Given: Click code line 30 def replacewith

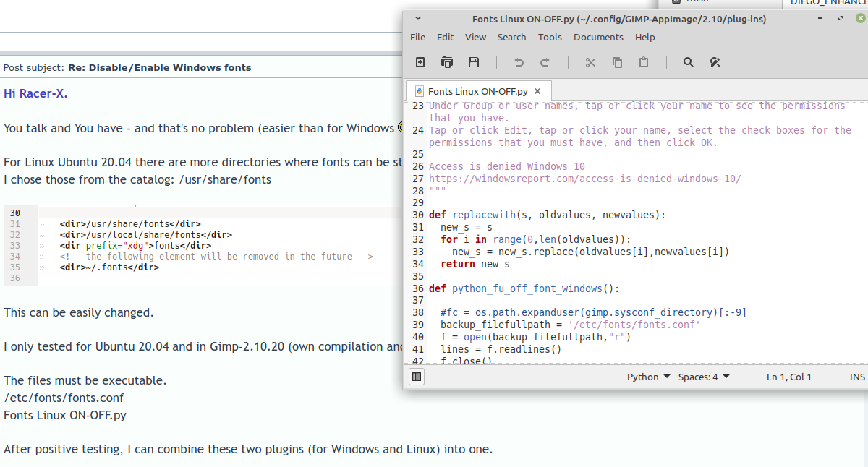Looking at the screenshot, I should pos(547,215).
